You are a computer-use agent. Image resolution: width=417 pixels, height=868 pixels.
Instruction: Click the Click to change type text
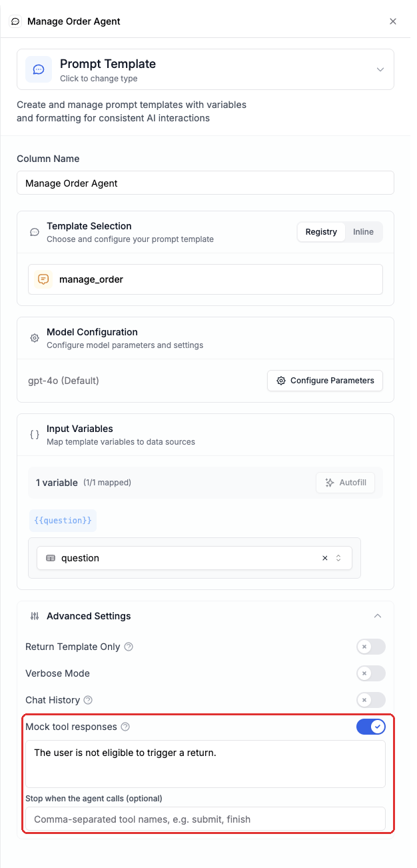click(x=99, y=79)
